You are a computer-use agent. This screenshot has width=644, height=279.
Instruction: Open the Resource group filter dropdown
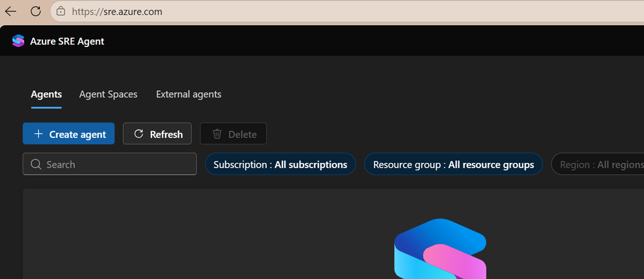tap(453, 164)
